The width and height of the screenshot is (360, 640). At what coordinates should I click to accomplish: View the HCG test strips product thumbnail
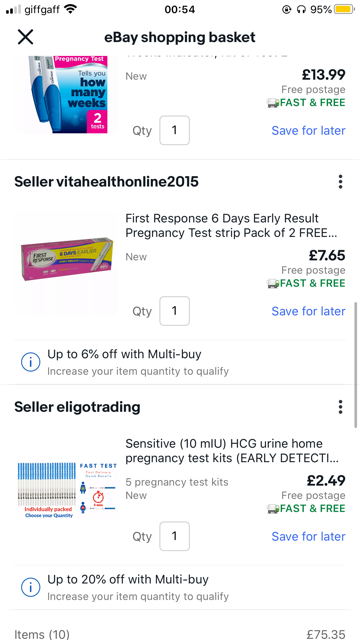tap(67, 490)
